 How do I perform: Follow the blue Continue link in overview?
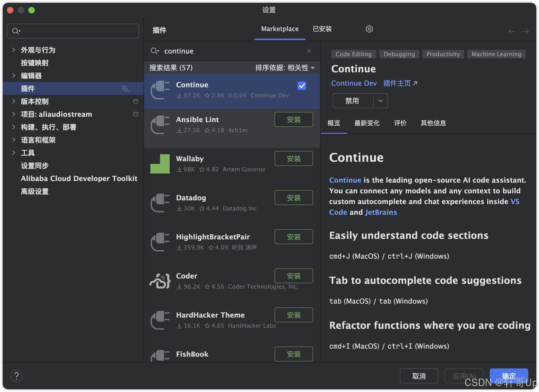[345, 180]
